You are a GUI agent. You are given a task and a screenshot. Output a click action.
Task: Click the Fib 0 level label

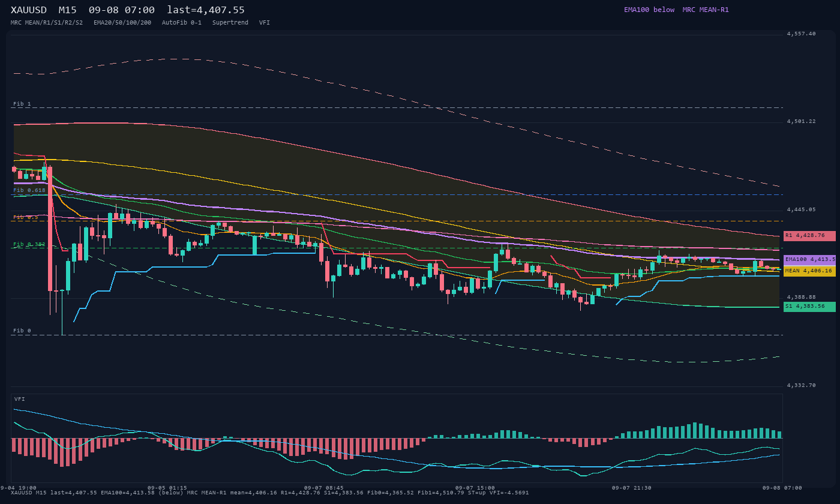tap(22, 331)
